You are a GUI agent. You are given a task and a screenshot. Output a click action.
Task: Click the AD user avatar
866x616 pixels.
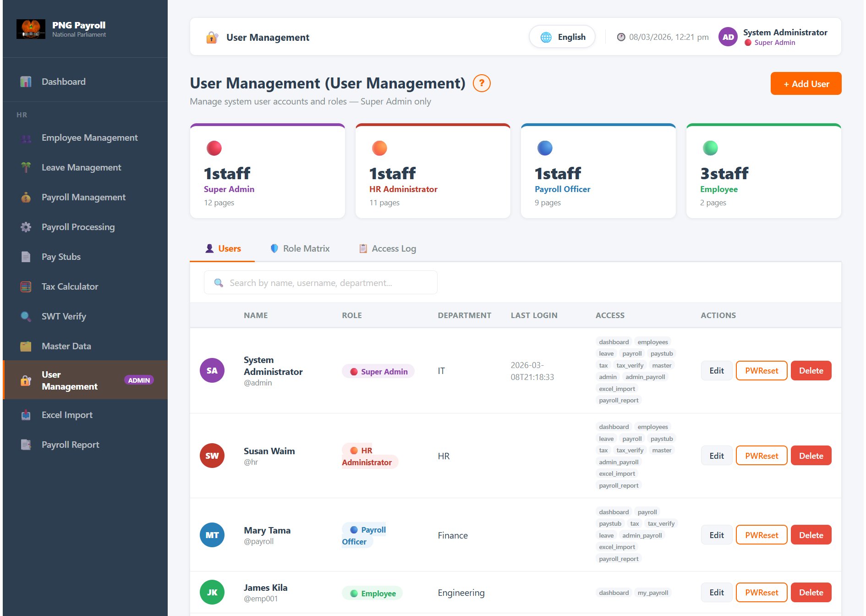pos(728,37)
